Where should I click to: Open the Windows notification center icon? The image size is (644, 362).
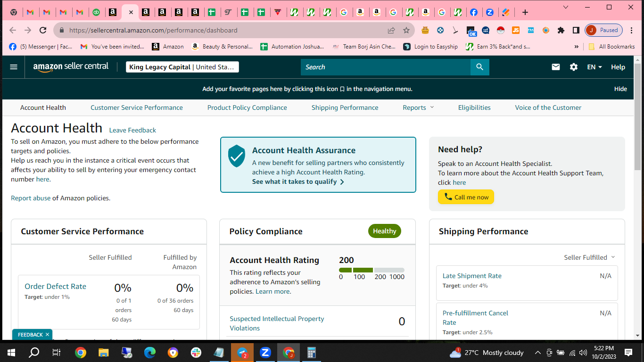(x=628, y=353)
